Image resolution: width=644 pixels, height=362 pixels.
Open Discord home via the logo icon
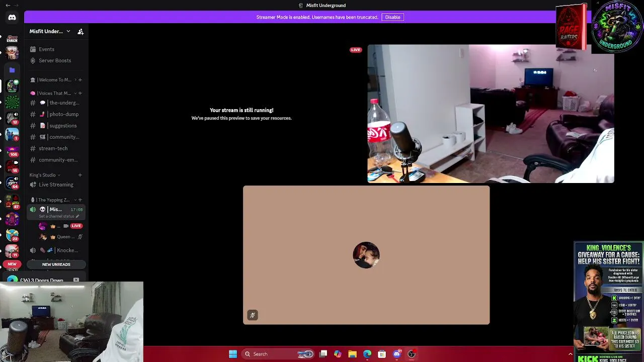[x=12, y=17]
